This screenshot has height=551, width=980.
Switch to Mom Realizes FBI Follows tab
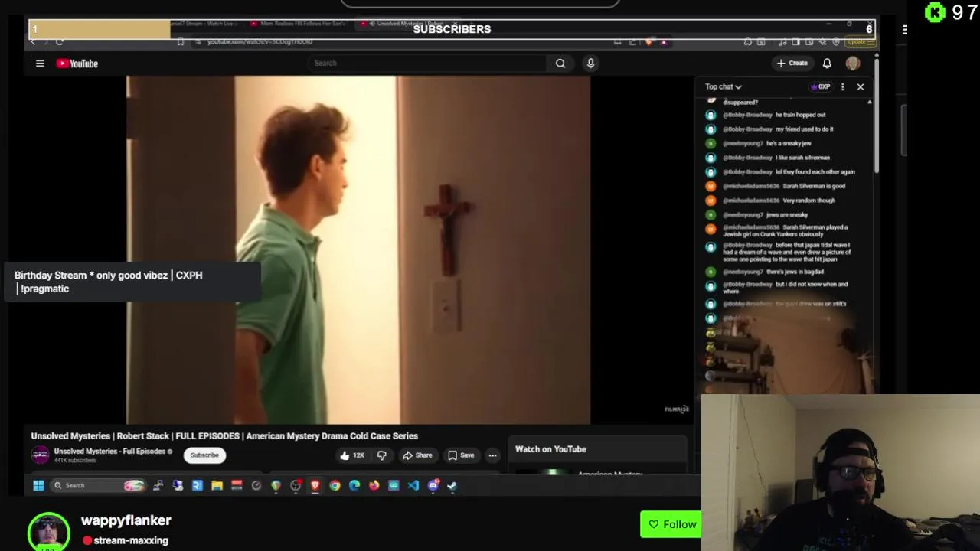click(x=299, y=24)
